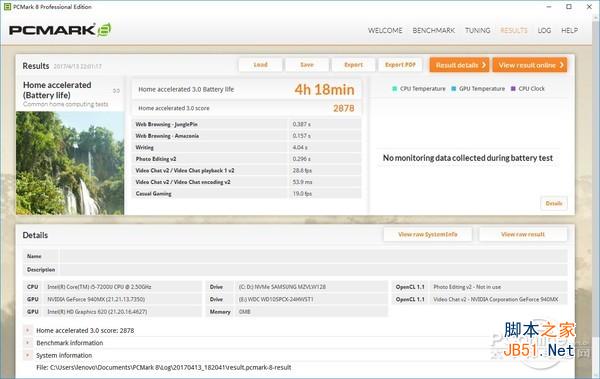Click the PCMark 8 logo

60,30
